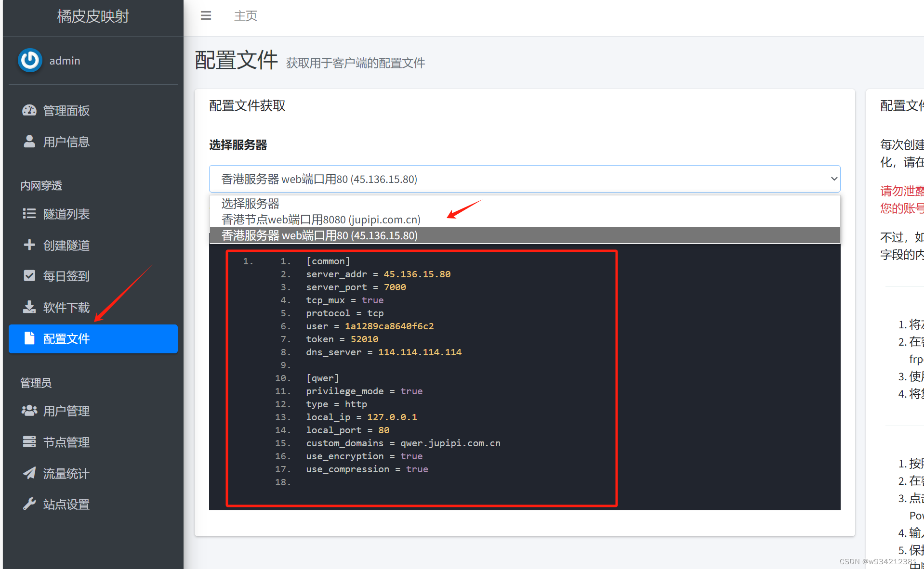
Task: Click the 主页 link in top bar
Action: (x=246, y=16)
